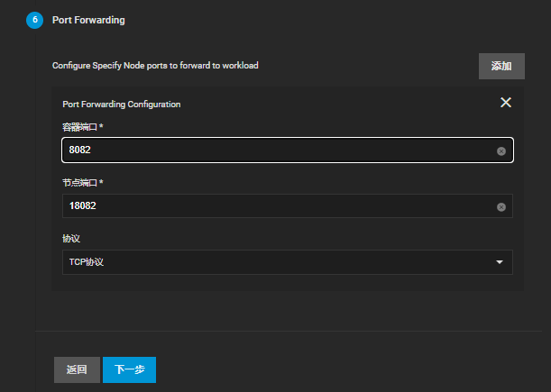Click the required asterisk beside 节点端口
This screenshot has height=392, width=551.
pyautogui.click(x=101, y=182)
